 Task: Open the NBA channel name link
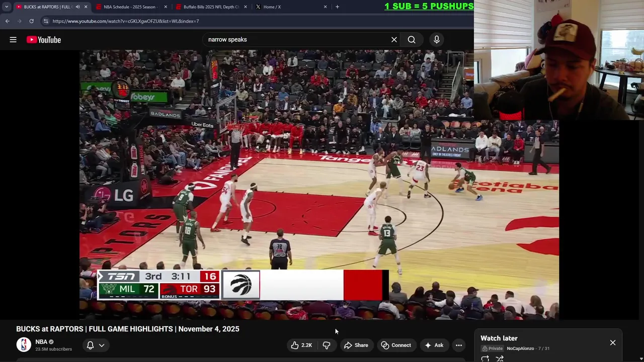tap(41, 342)
